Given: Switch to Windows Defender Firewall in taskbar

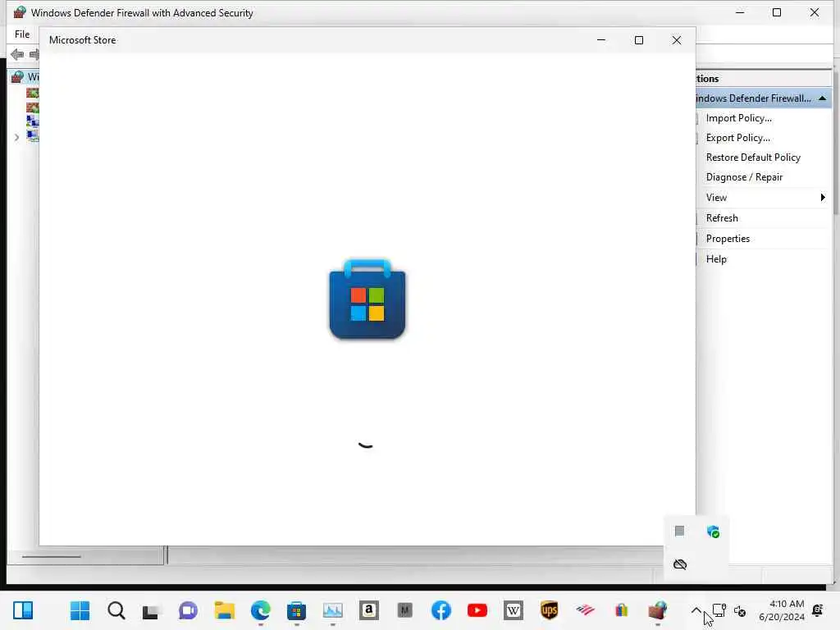Looking at the screenshot, I should 657,610.
